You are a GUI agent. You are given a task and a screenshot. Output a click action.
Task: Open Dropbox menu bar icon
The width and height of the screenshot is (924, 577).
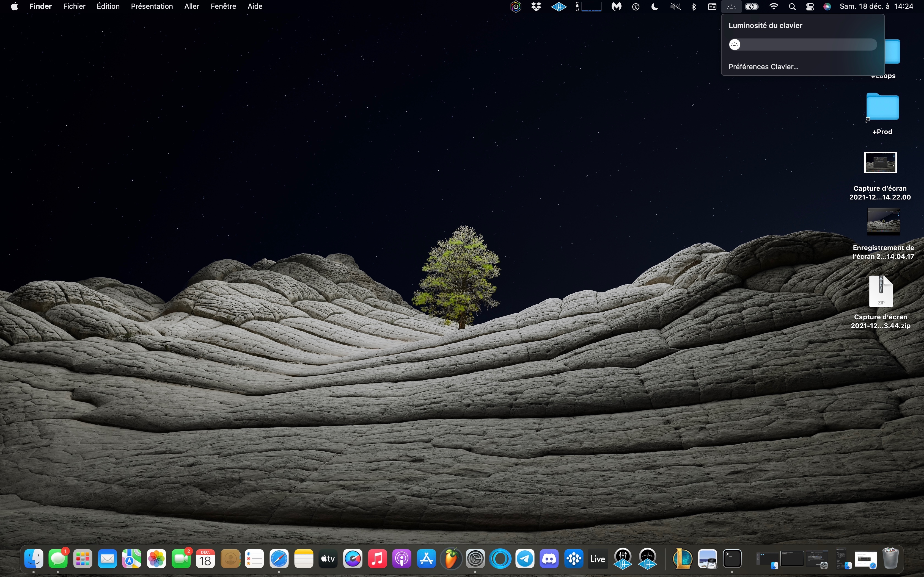pyautogui.click(x=536, y=7)
